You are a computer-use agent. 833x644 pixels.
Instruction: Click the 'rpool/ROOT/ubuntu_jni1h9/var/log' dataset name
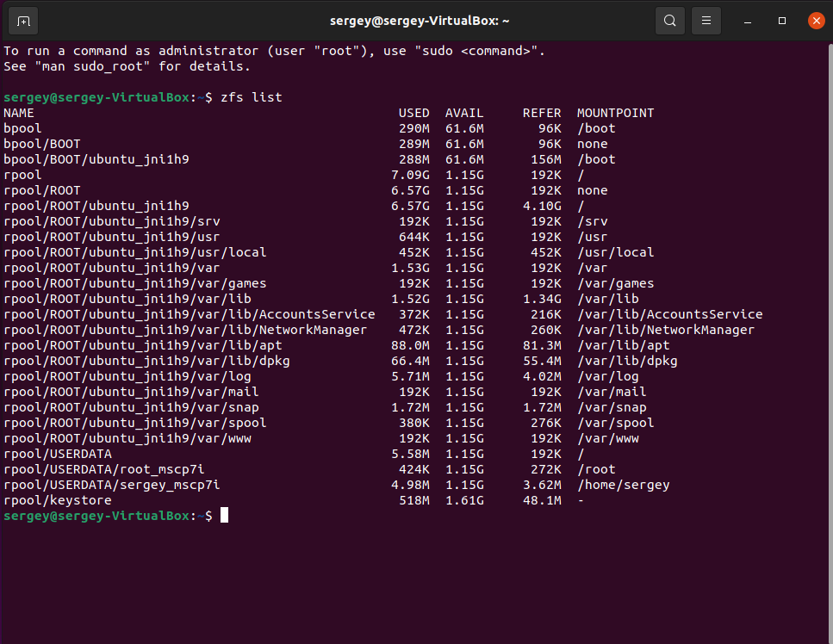point(127,376)
